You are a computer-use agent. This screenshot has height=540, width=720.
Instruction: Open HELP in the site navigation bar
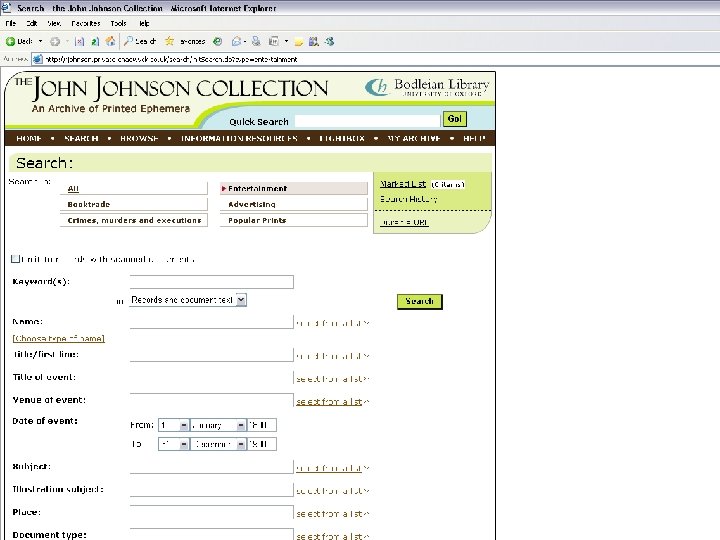coord(474,138)
